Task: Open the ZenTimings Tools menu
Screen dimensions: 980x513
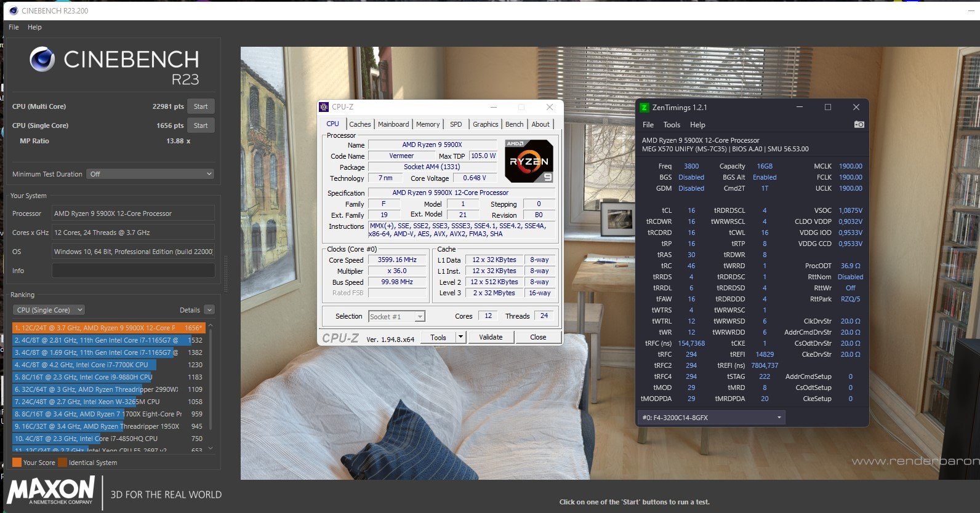Action: 672,124
